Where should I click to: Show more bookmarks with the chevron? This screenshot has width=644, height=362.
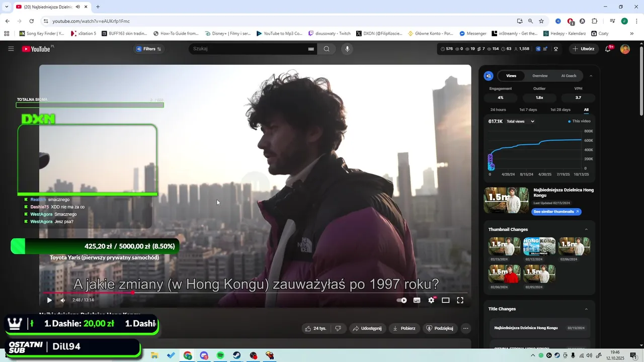point(632,34)
